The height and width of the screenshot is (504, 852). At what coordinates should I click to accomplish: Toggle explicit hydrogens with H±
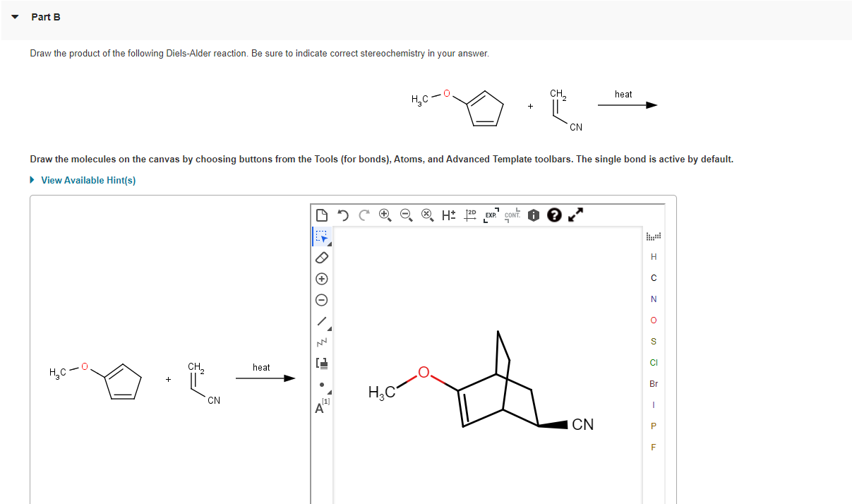click(x=448, y=215)
